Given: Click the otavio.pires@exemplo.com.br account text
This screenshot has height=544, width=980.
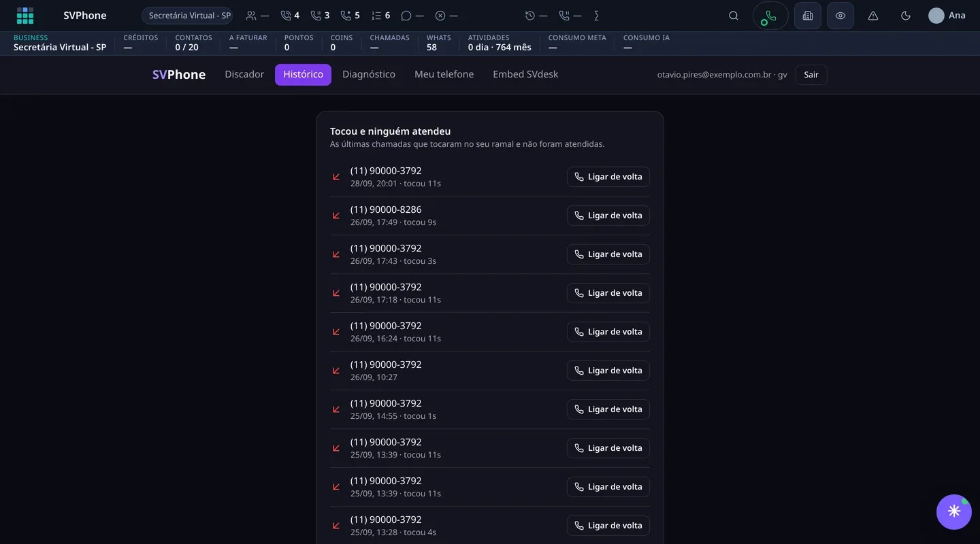Looking at the screenshot, I should tap(722, 75).
